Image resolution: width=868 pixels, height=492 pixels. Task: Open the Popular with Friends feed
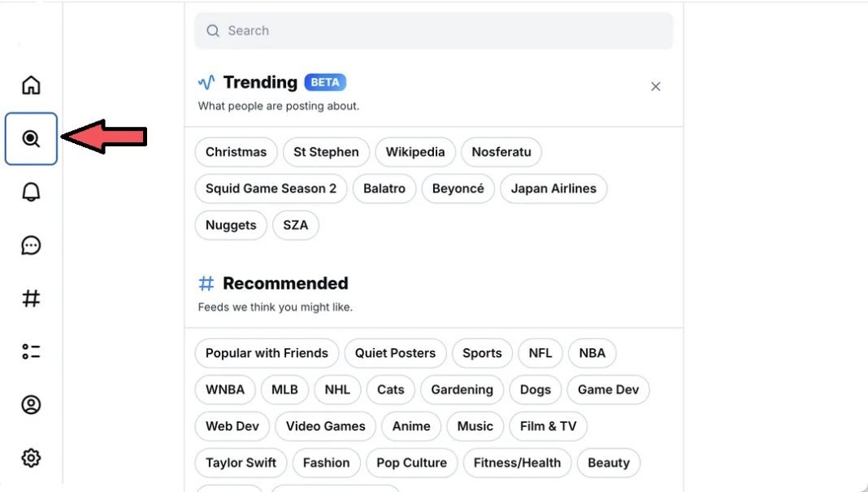coord(267,353)
